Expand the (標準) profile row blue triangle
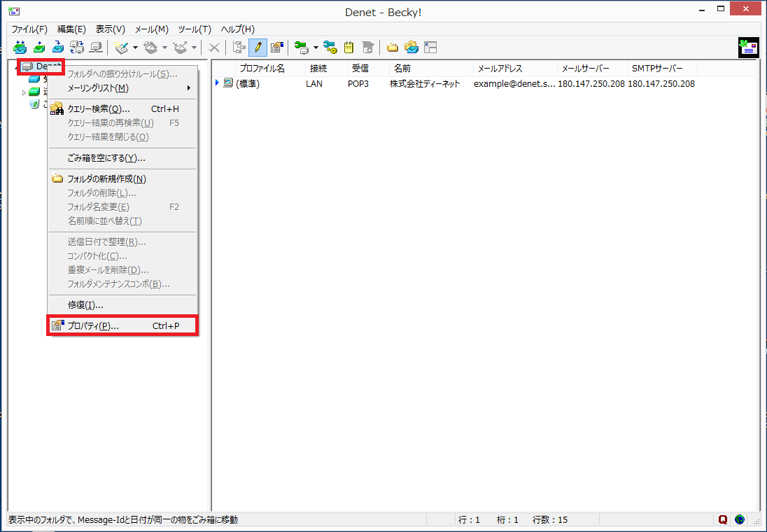The width and height of the screenshot is (767, 532). (217, 83)
